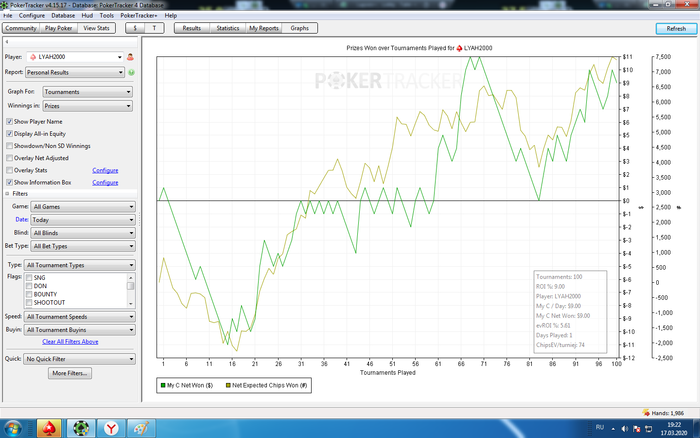Image resolution: width=700 pixels, height=438 pixels.
Task: Open the Statistics tab
Action: pyautogui.click(x=228, y=28)
